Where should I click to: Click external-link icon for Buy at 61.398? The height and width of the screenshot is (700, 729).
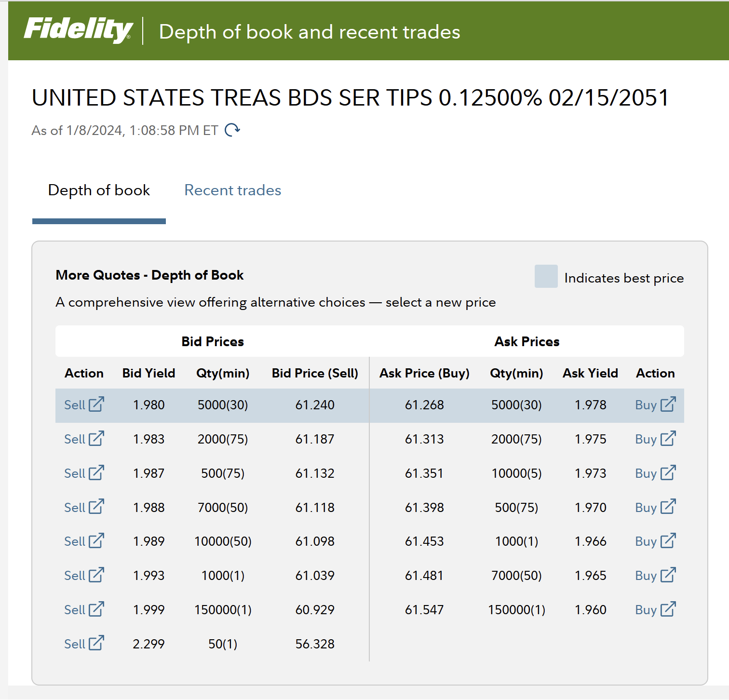click(668, 507)
